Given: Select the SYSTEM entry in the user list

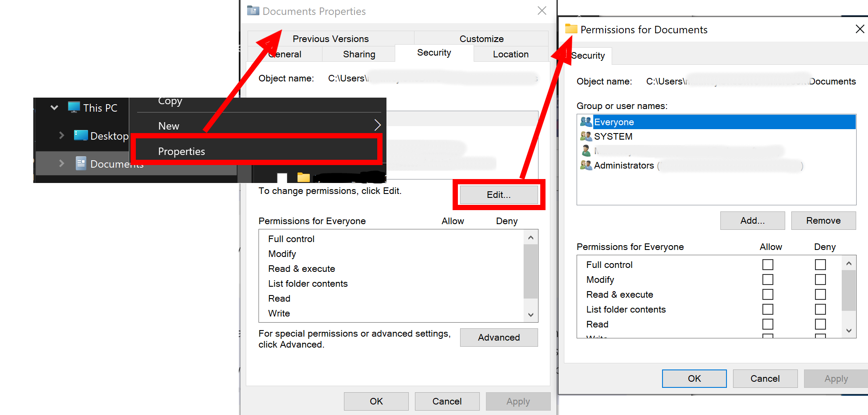Looking at the screenshot, I should pyautogui.click(x=613, y=136).
